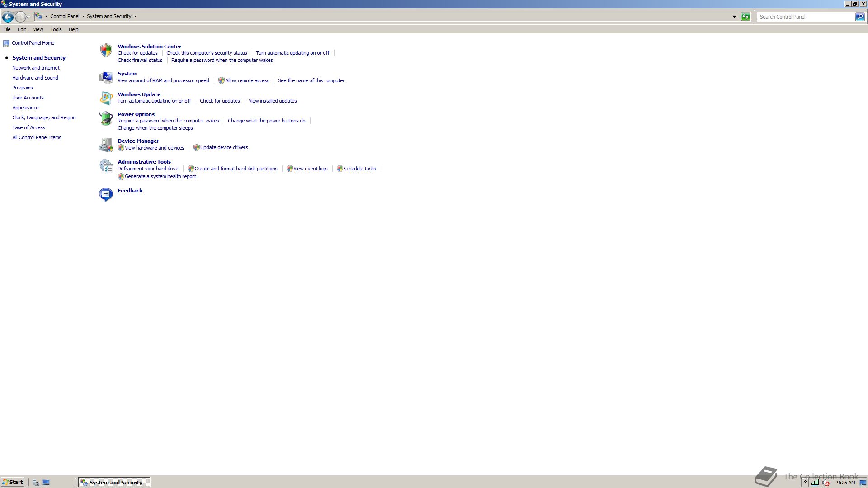Viewport: 868px width, 488px height.
Task: Expand root breadcrumb arrow before Control Panel
Action: 47,16
